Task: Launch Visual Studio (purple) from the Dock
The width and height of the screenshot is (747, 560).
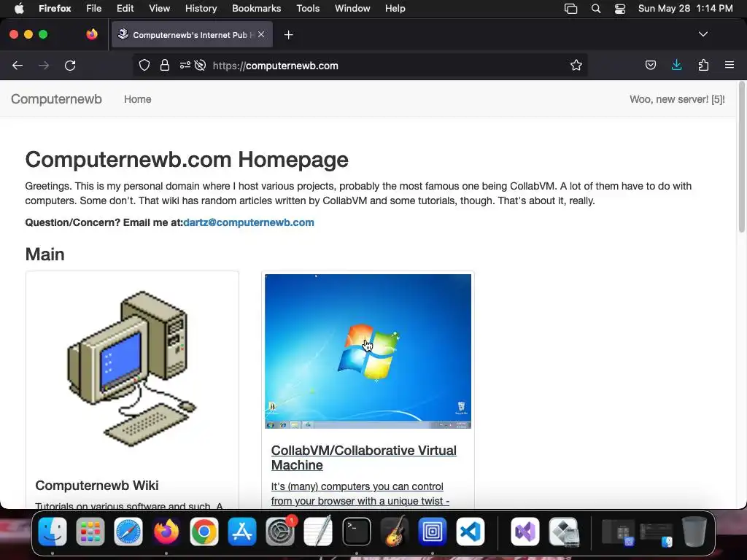Action: point(525,532)
